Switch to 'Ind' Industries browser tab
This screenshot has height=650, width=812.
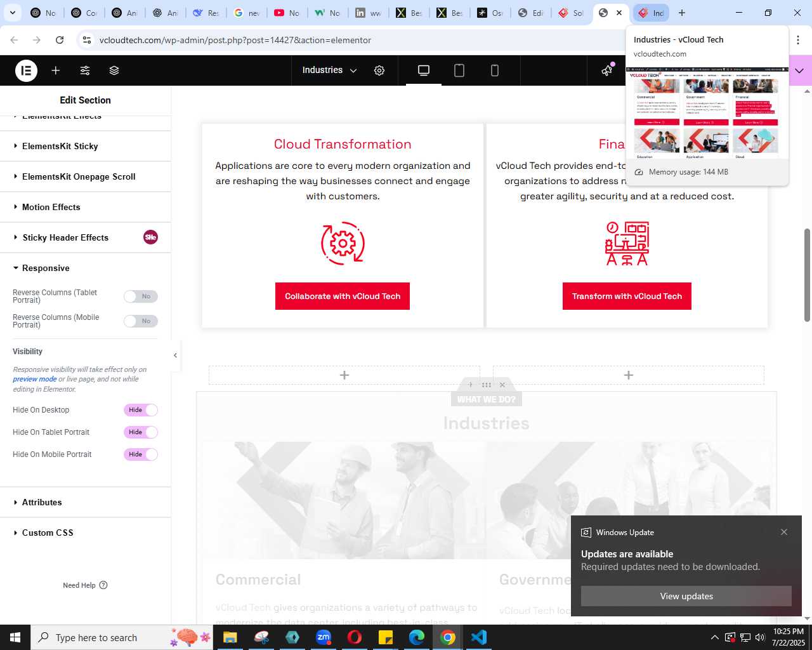[x=652, y=13]
